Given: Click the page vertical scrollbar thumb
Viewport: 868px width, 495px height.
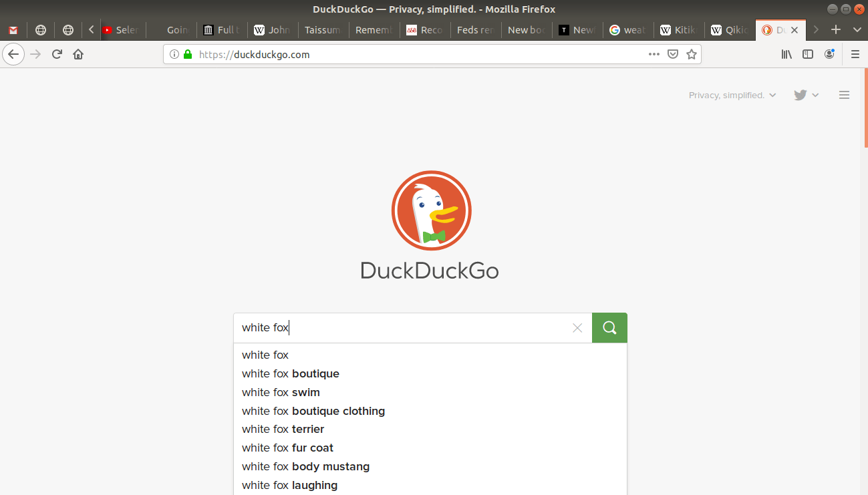Looking at the screenshot, I should point(865,109).
